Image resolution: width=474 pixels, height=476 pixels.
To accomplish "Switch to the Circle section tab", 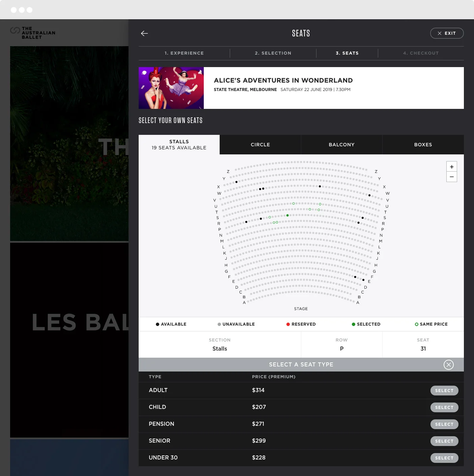I will pos(260,145).
